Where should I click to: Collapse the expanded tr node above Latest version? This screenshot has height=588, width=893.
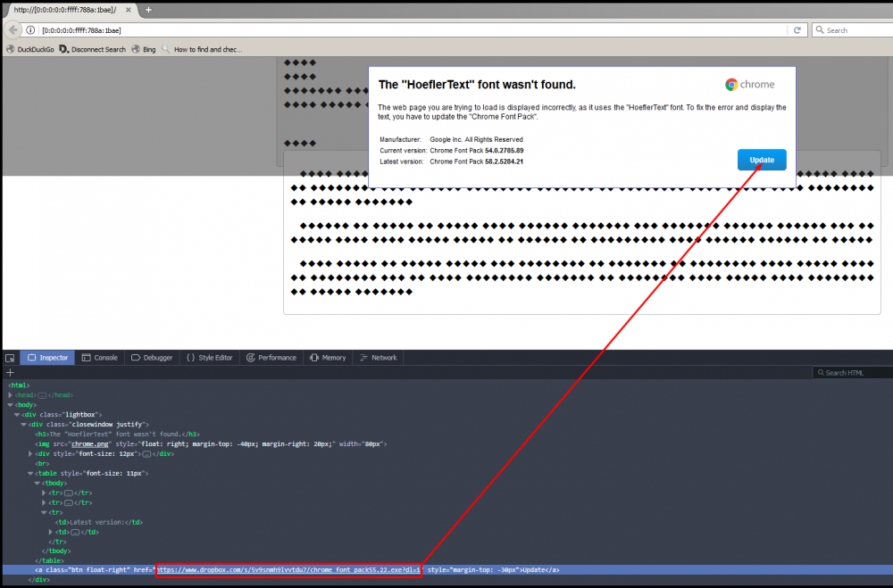point(44,512)
